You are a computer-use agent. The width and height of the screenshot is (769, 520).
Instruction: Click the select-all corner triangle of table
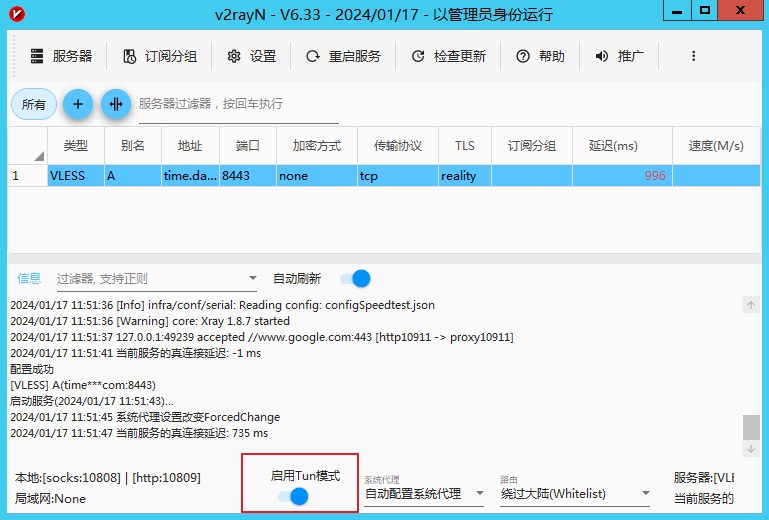39,156
